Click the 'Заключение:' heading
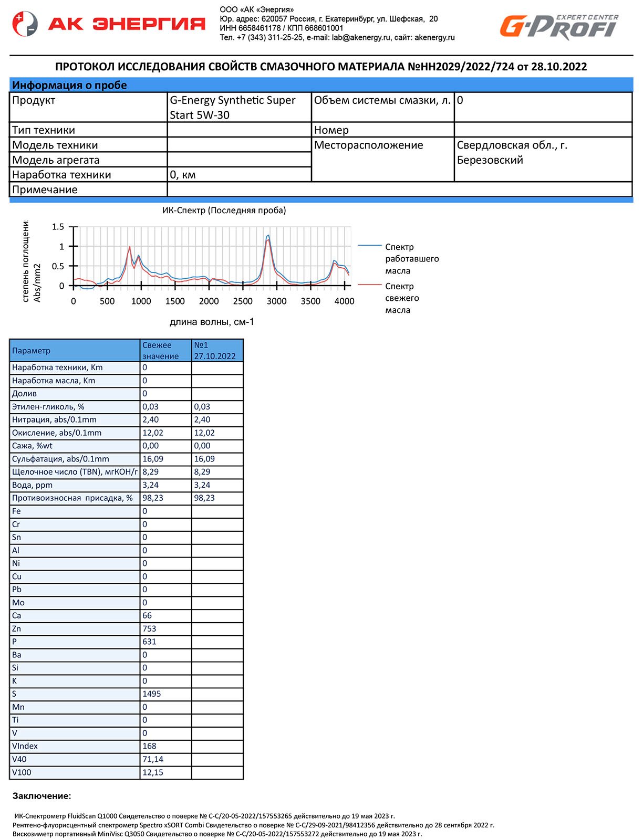 pyautogui.click(x=42, y=796)
